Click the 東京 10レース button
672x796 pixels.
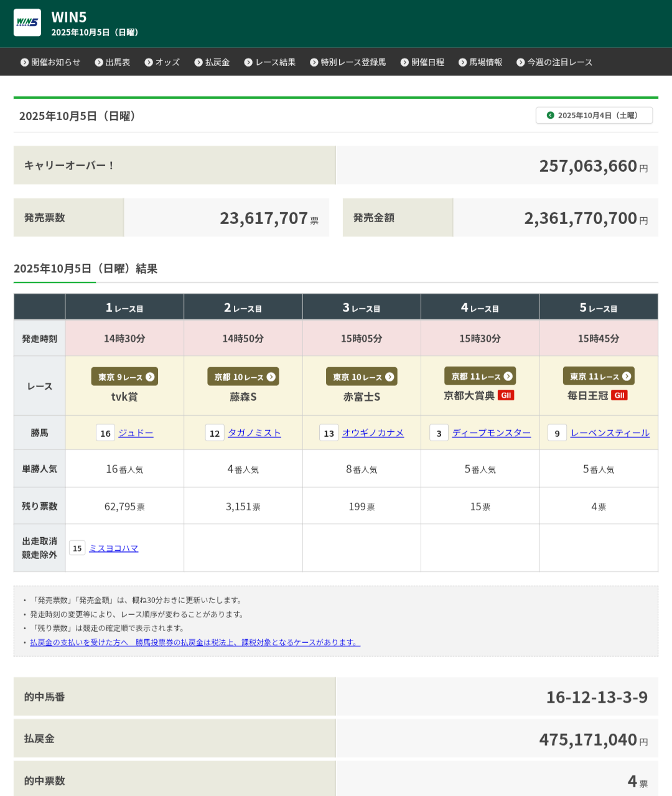point(362,377)
